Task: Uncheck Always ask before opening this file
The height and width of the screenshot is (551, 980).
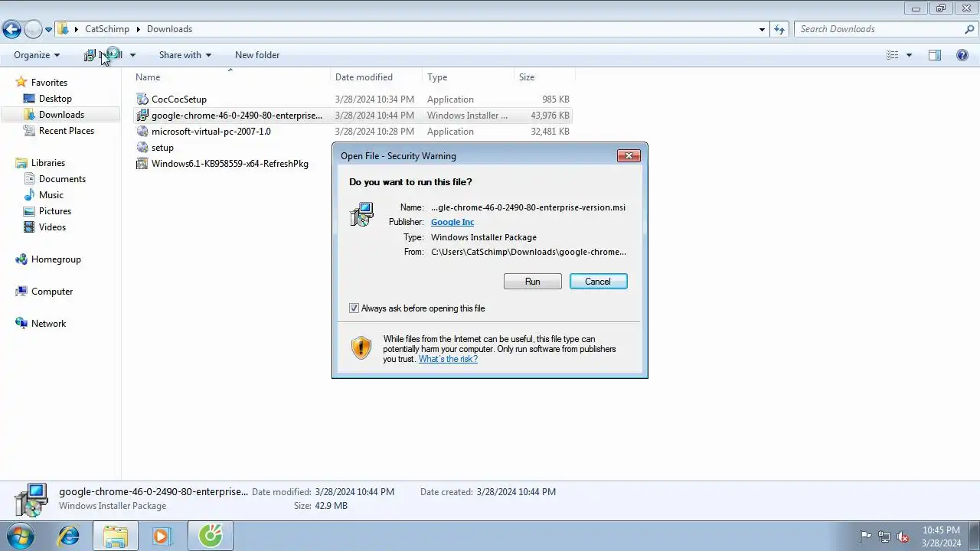Action: point(354,308)
